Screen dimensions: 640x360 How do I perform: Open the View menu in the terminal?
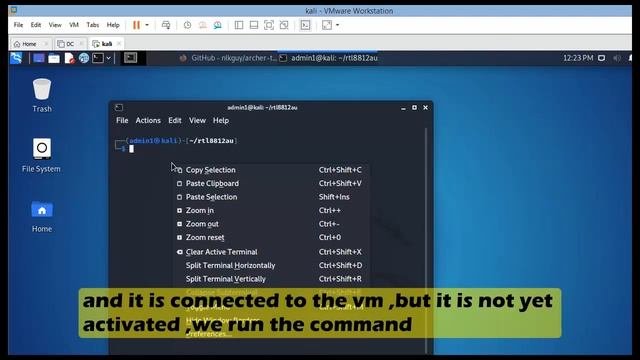tap(197, 120)
